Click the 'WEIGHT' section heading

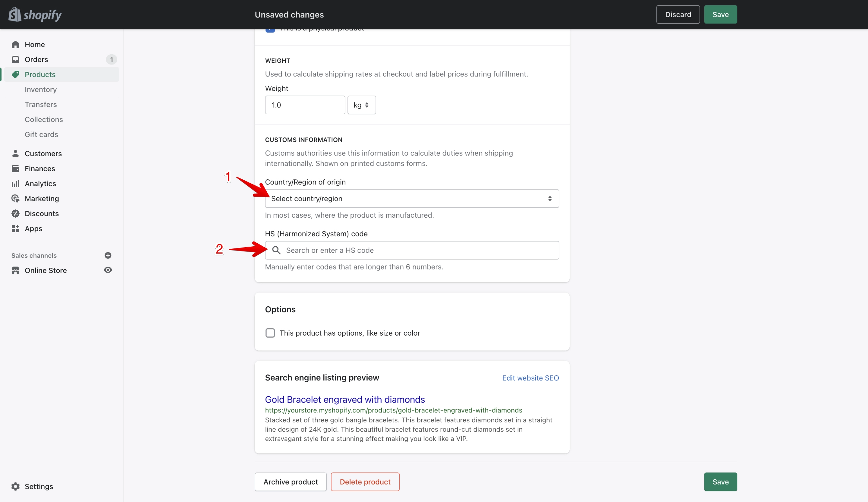pos(278,61)
